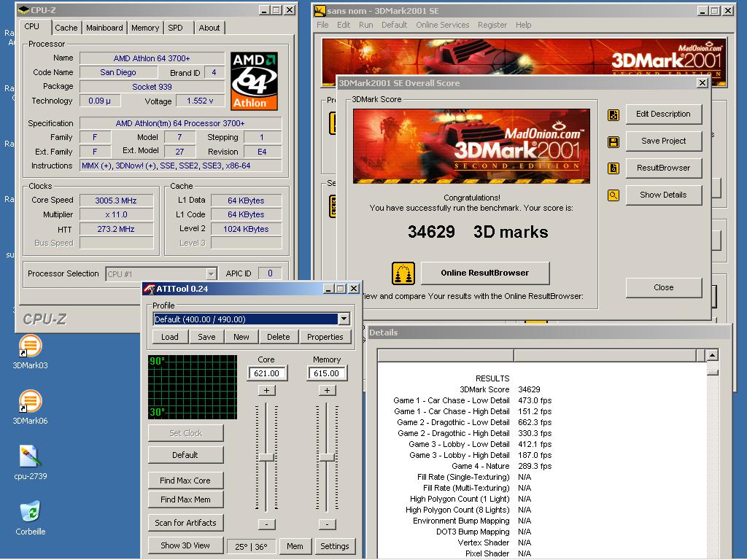
Task: Open ATITool Settings
Action: pos(334,546)
